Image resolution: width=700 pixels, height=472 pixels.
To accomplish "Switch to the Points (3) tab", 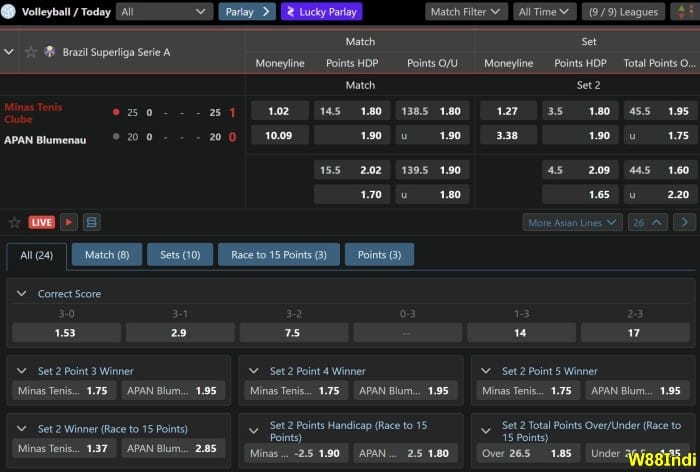I will click(x=379, y=255).
